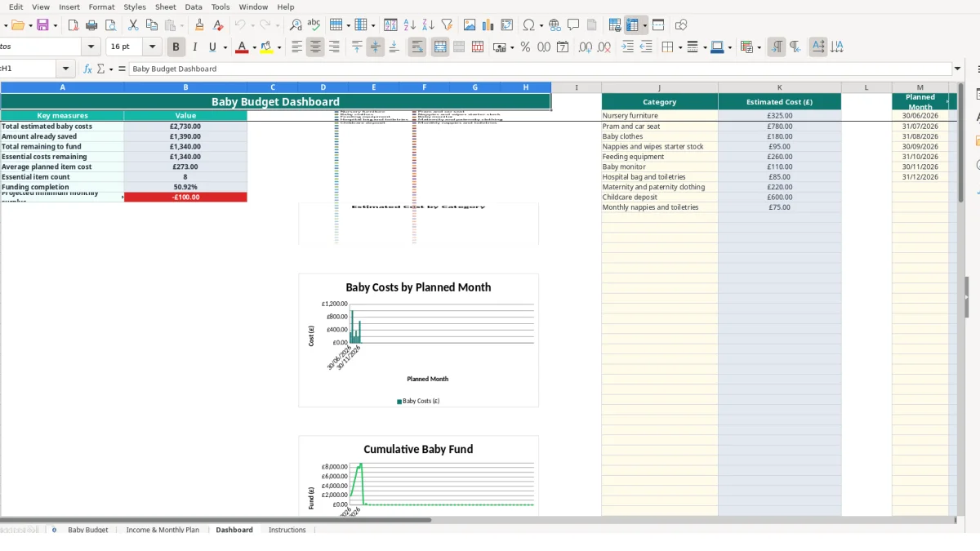Open Find & Replace

point(296,25)
